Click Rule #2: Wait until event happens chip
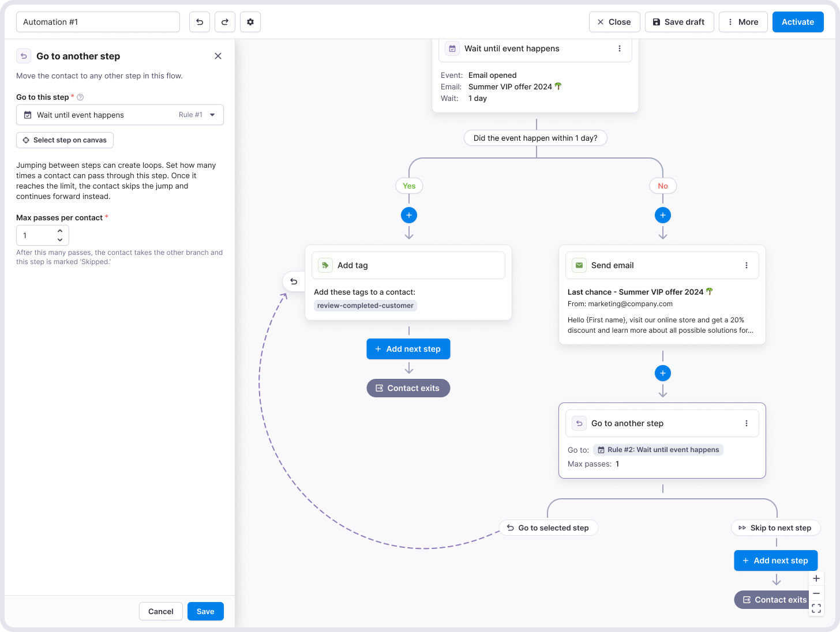This screenshot has width=840, height=632. tap(658, 450)
